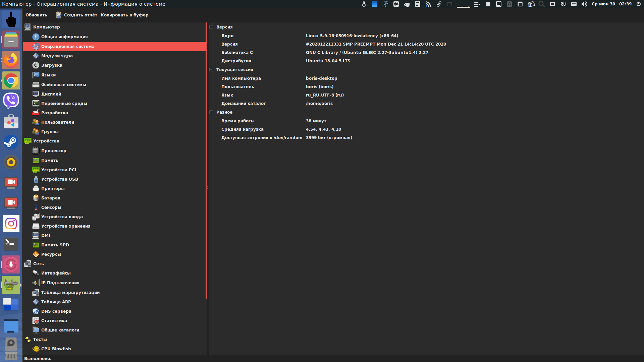Click the Создать отчёт report icon
This screenshot has width=644, height=362.
tap(59, 15)
